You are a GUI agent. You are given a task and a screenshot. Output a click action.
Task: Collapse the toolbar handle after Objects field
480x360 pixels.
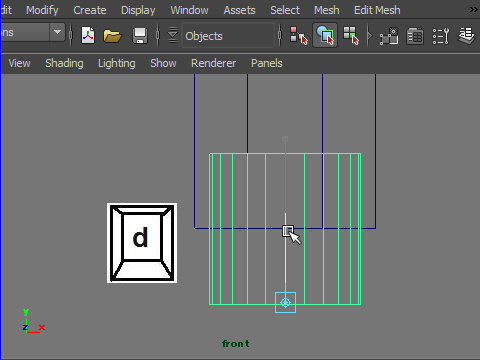point(280,35)
